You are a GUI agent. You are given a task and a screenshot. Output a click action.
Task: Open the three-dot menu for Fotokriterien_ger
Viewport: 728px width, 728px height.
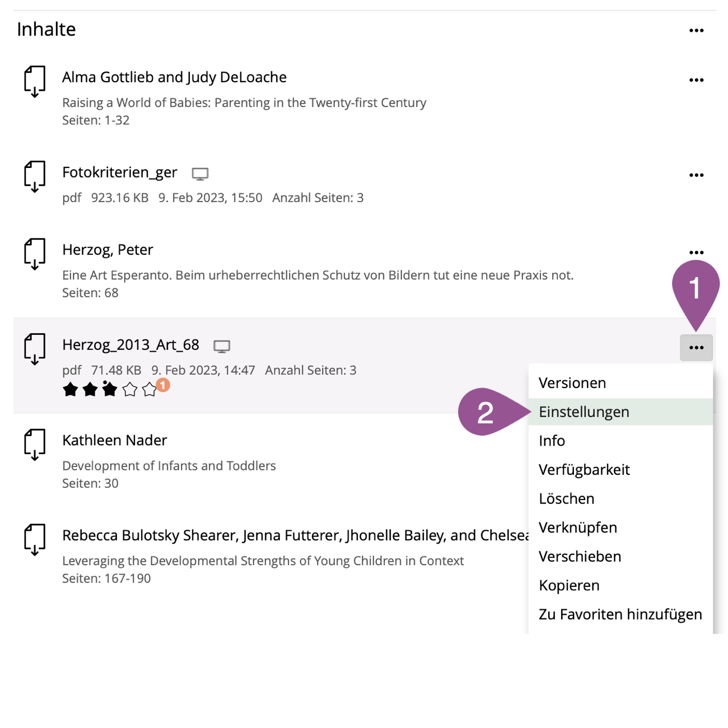[696, 175]
